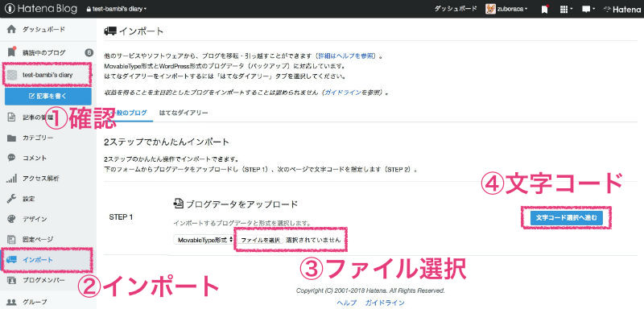
Task: Open the zuboraca user menu
Action: click(507, 9)
